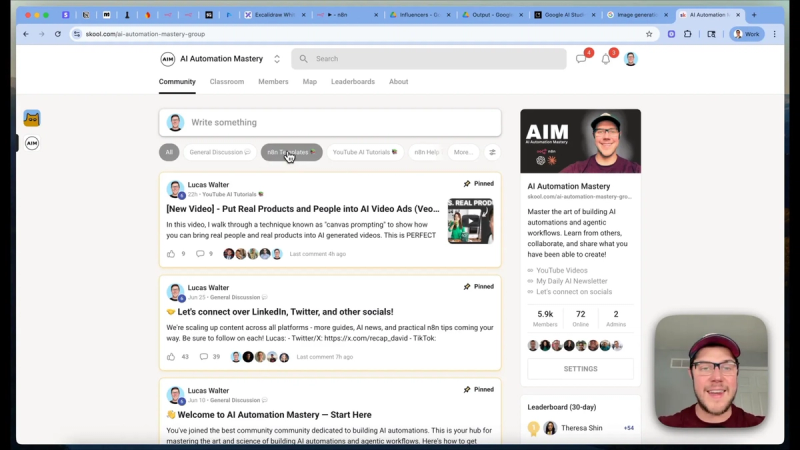Image resolution: width=800 pixels, height=450 pixels.
Task: Select the All category filter
Action: 169,152
